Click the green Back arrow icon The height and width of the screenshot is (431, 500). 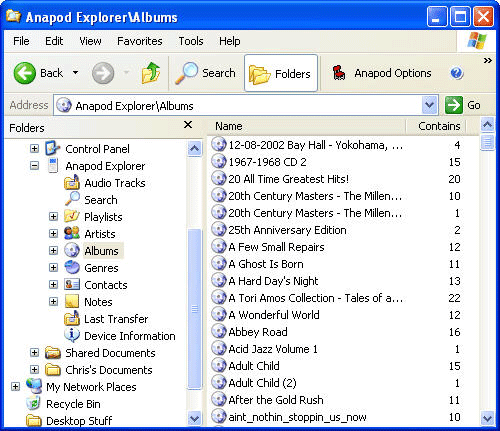pos(24,73)
